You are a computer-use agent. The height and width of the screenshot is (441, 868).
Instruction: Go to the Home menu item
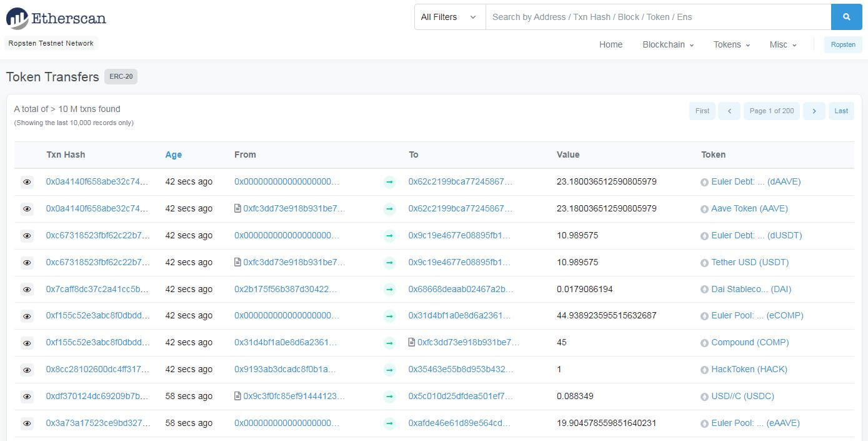[x=611, y=44]
